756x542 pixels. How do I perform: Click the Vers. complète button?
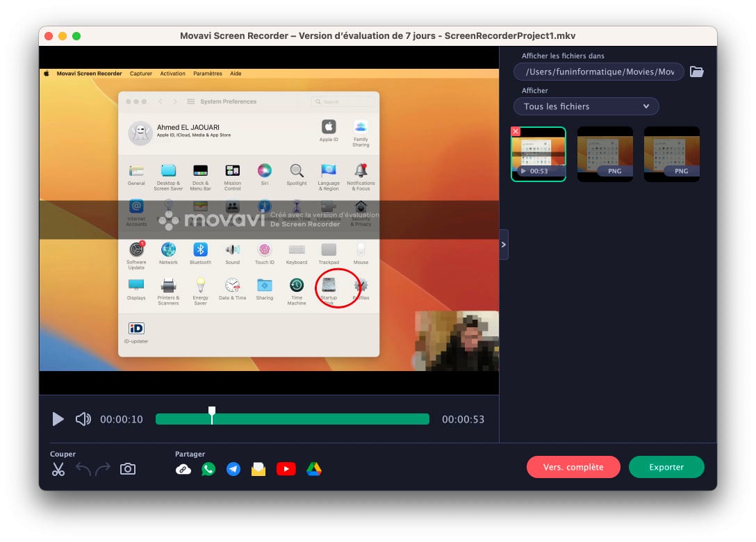pyautogui.click(x=573, y=467)
